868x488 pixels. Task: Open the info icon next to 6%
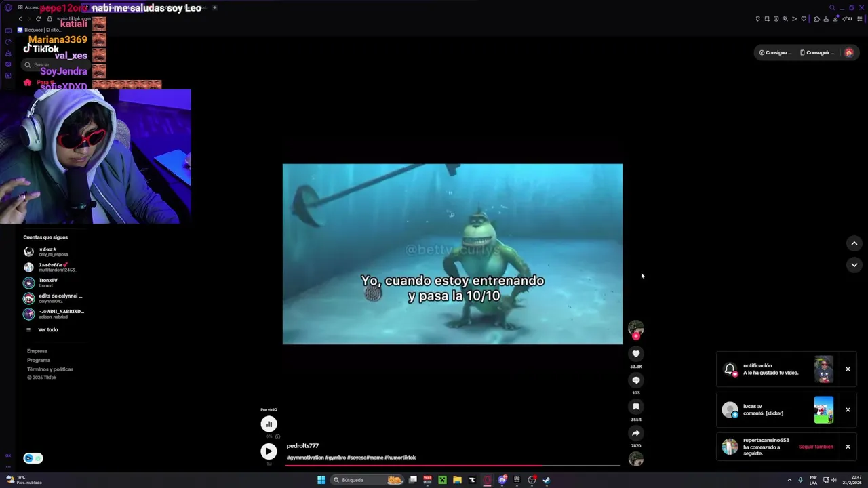point(277,436)
